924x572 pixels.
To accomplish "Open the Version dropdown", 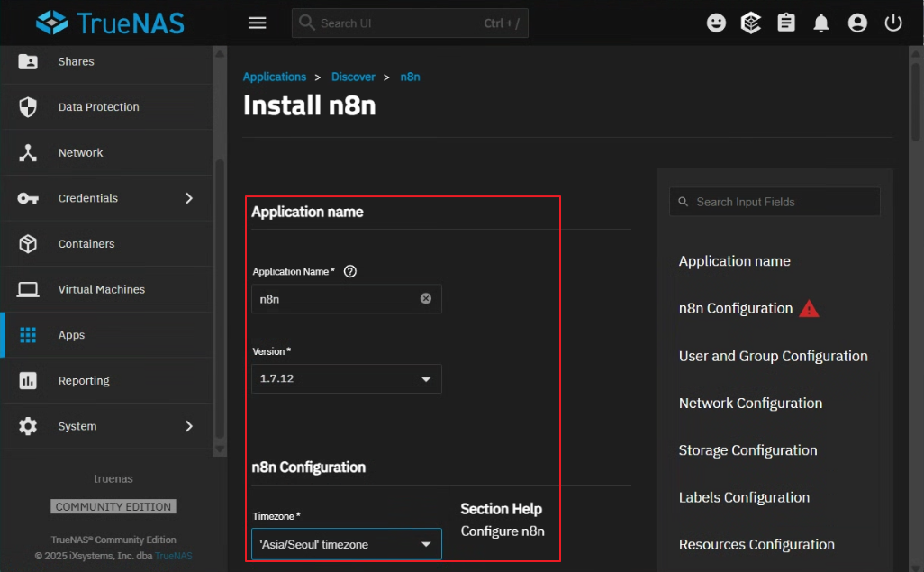I will (347, 378).
